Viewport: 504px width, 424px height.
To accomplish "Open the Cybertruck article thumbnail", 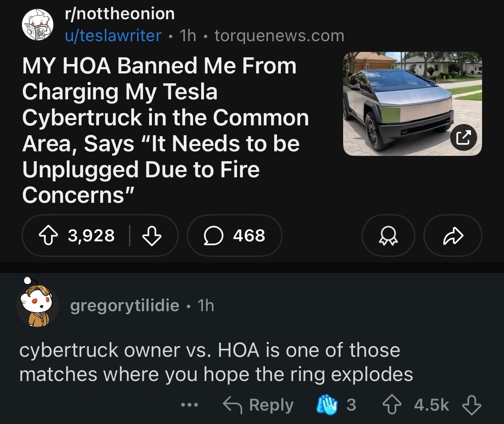I will point(413,104).
